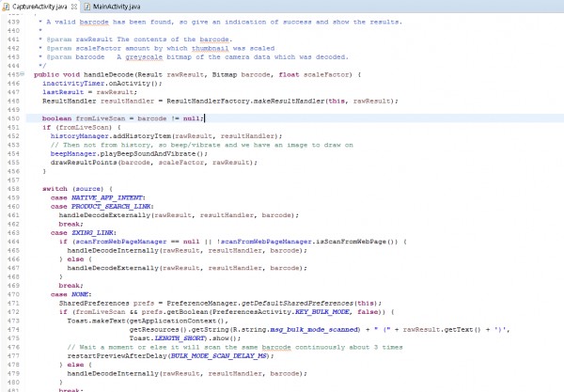The height and width of the screenshot is (392, 564).
Task: Click handleDecodeExternally call on line 461
Action: tap(104, 215)
